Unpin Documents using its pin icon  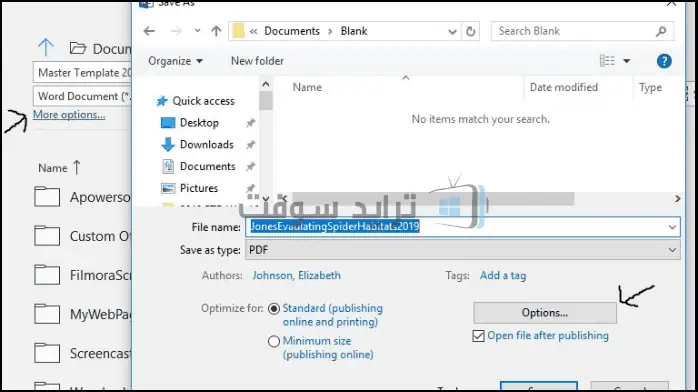251,166
